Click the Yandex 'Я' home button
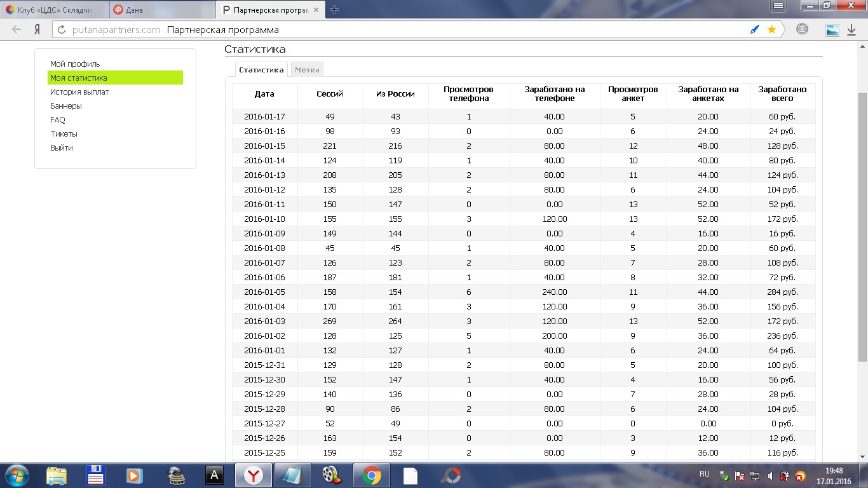This screenshot has width=868, height=488. [37, 30]
